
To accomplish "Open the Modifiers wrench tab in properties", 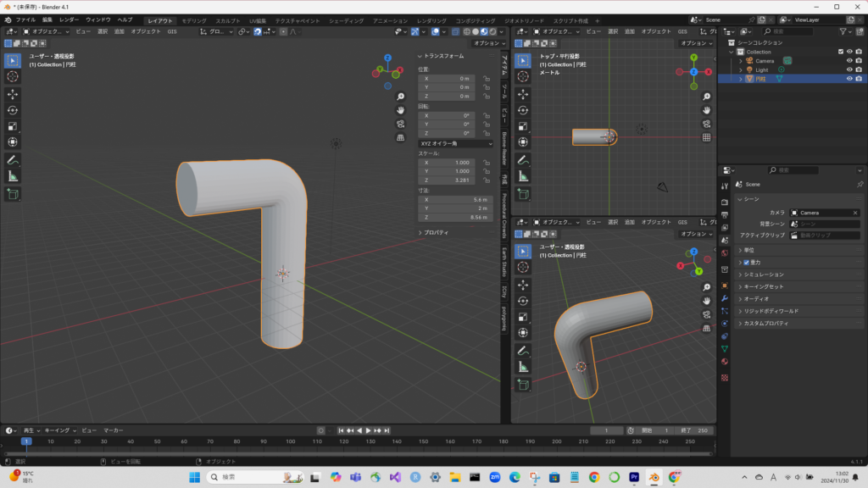I will tap(725, 299).
